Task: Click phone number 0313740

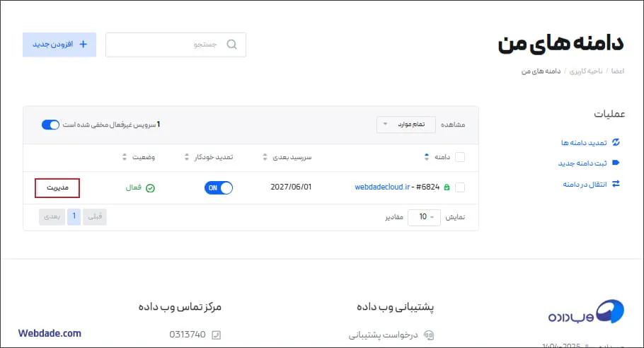Action: (188, 335)
